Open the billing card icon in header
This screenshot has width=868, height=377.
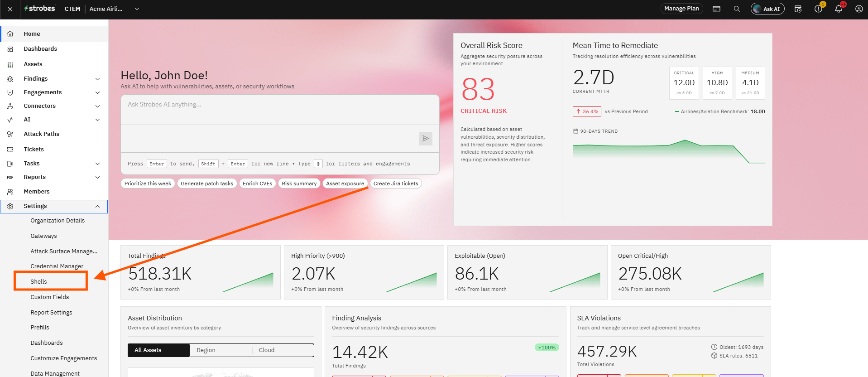(716, 9)
